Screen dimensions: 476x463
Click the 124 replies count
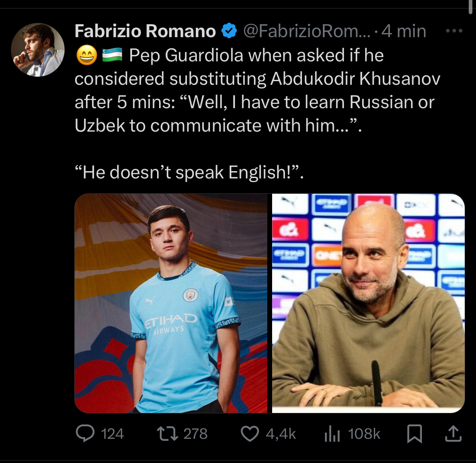(x=112, y=434)
